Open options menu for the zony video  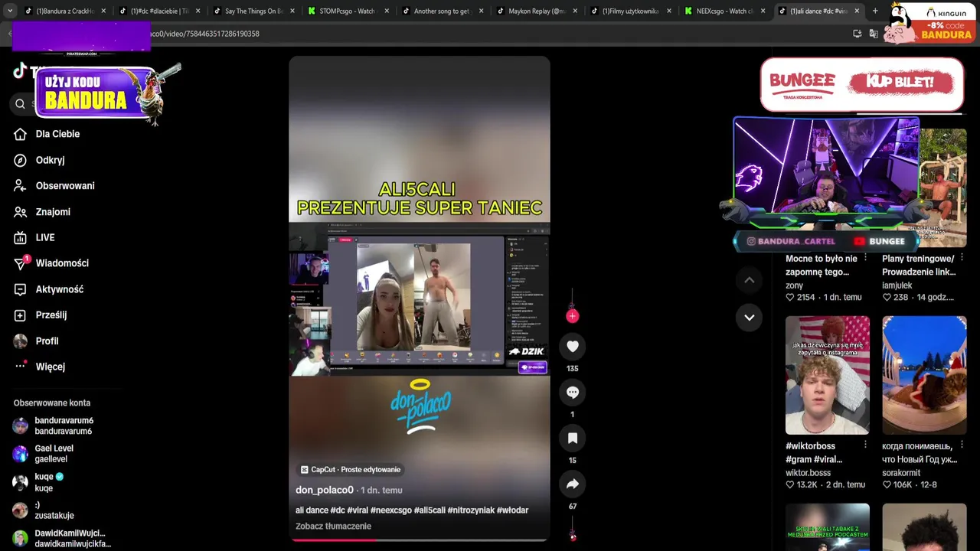[866, 258]
